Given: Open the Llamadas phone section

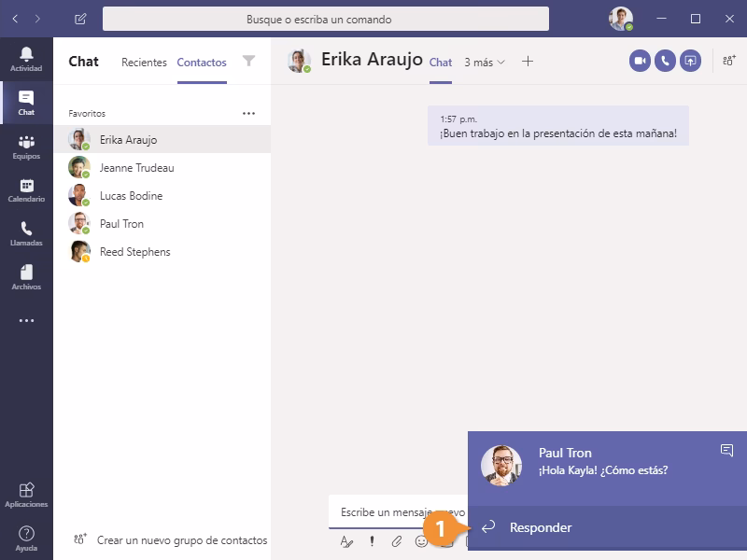Looking at the screenshot, I should pos(26,234).
